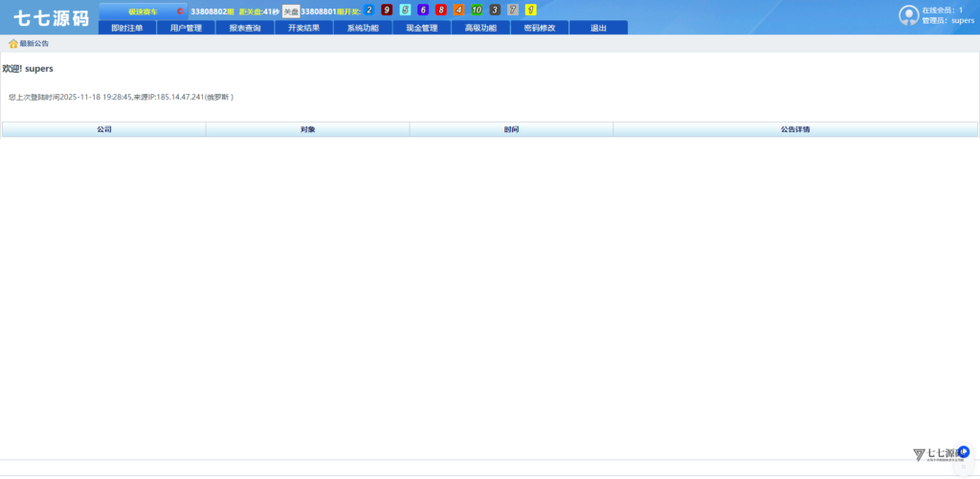
Task: Click the 七七源码 logo at top left
Action: point(50,18)
